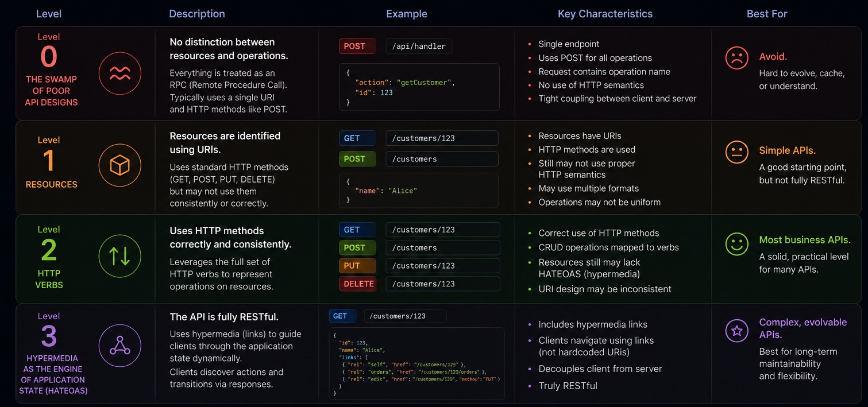Click the /api/handler URI field
The height and width of the screenshot is (407, 868).
(x=419, y=46)
